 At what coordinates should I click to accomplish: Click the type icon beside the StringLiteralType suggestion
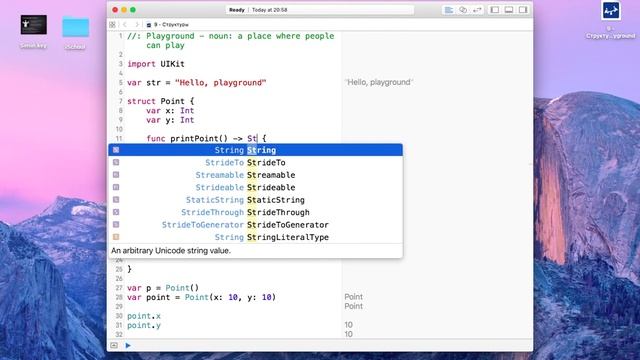point(116,237)
